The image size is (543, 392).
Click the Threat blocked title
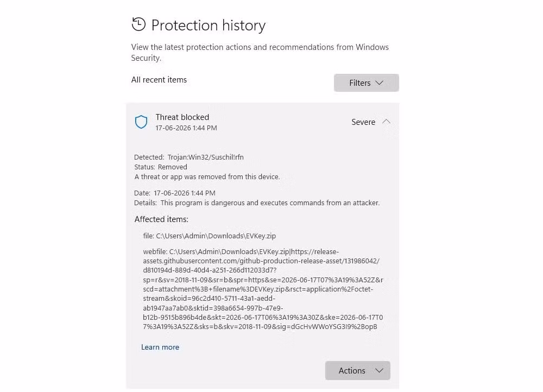tap(182, 117)
